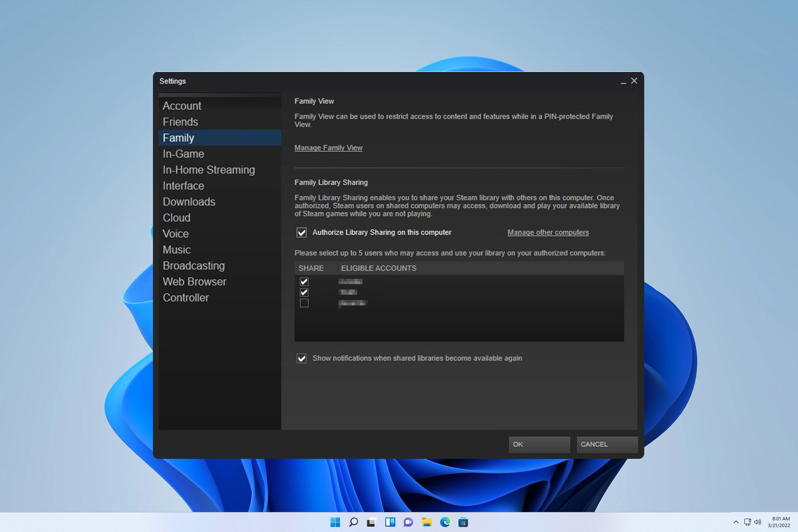Confirm settings with OK button
The image size is (798, 532).
[x=539, y=444]
